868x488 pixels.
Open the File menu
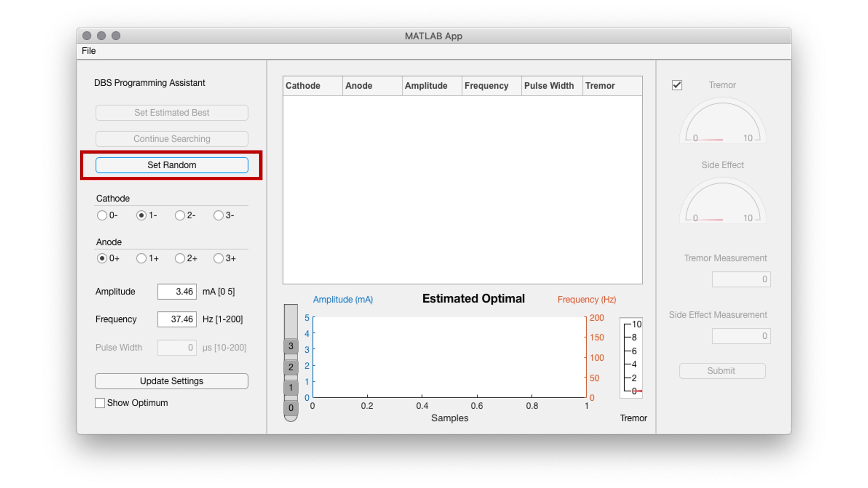pyautogui.click(x=89, y=51)
